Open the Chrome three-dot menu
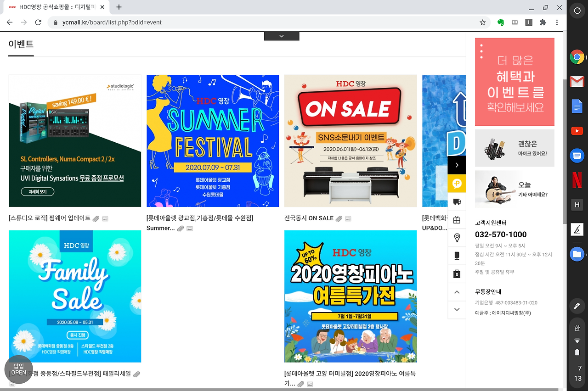The image size is (588, 391). tap(557, 22)
